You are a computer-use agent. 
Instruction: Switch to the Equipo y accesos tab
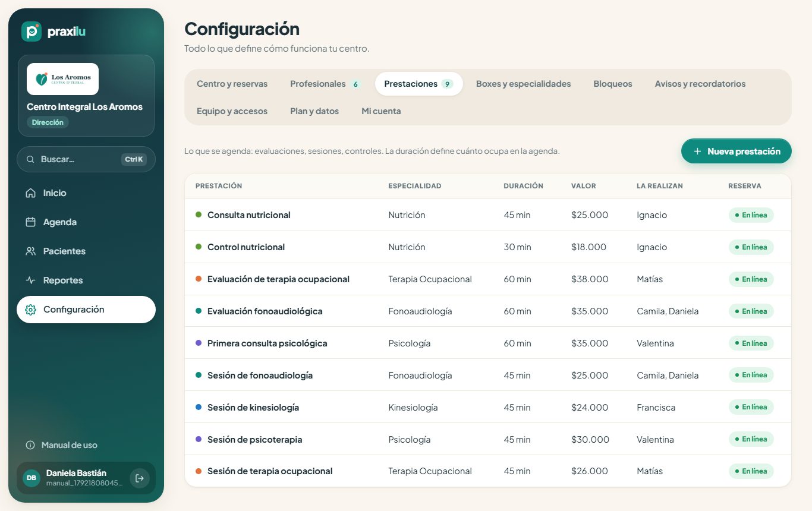pos(232,111)
